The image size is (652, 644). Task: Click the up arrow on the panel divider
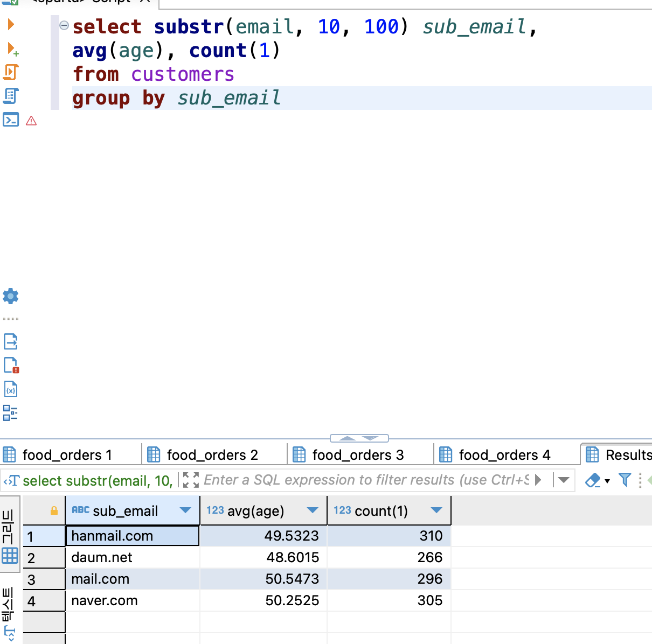click(348, 438)
